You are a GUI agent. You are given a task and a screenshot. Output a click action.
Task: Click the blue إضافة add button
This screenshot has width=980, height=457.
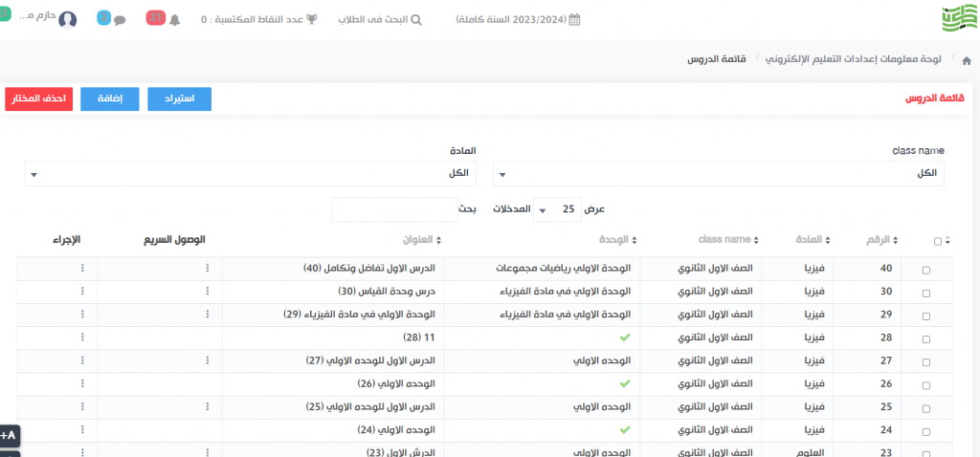(109, 98)
